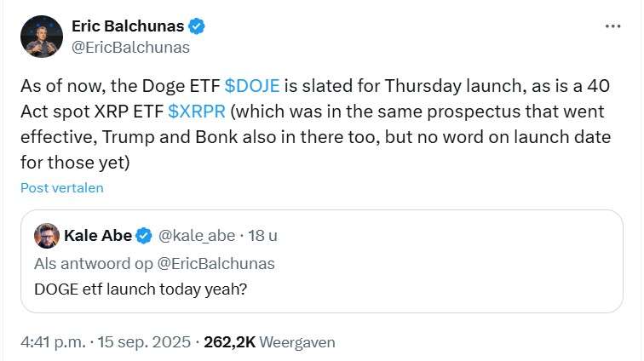Click the 4:41 p.m. post time
Image resolution: width=644 pixels, height=361 pixels.
tap(54, 342)
